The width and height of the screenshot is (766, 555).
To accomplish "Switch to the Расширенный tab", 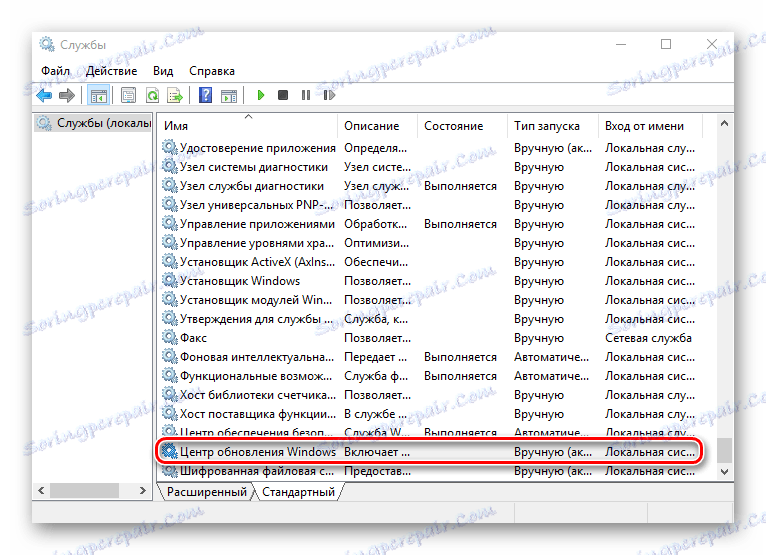I will click(x=207, y=491).
